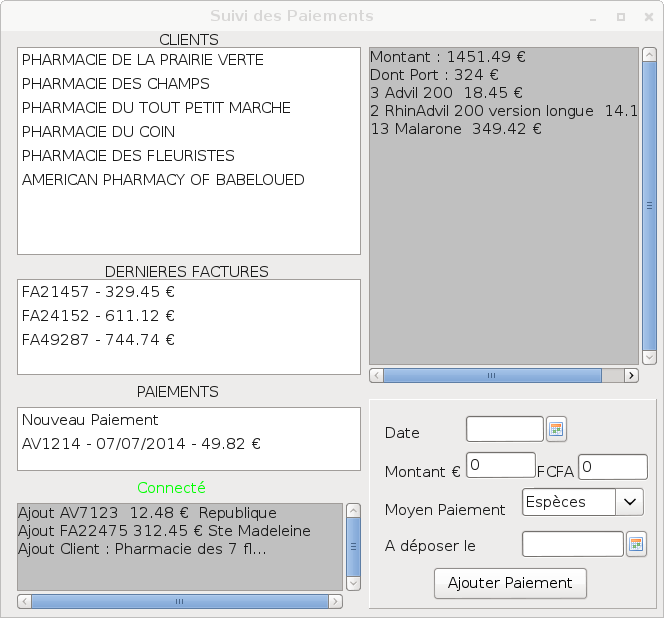Select client PHARMACIE DES CHAMPS

click(189, 84)
